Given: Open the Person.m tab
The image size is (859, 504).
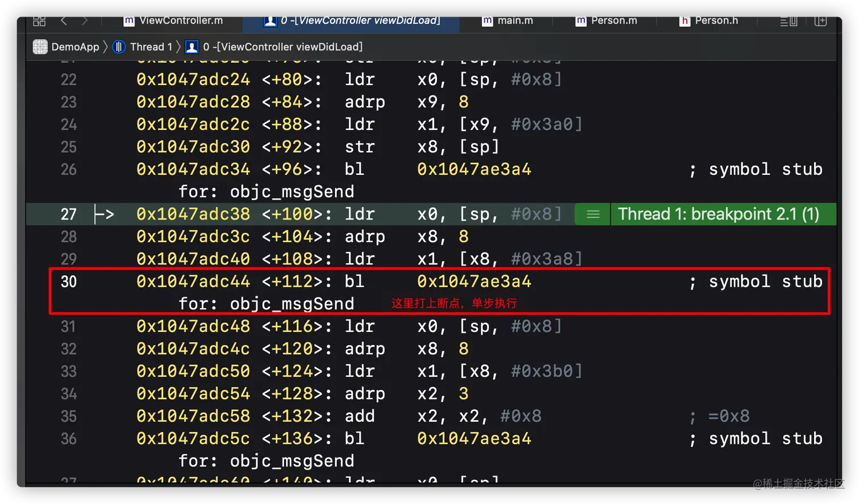Looking at the screenshot, I should click(x=606, y=21).
